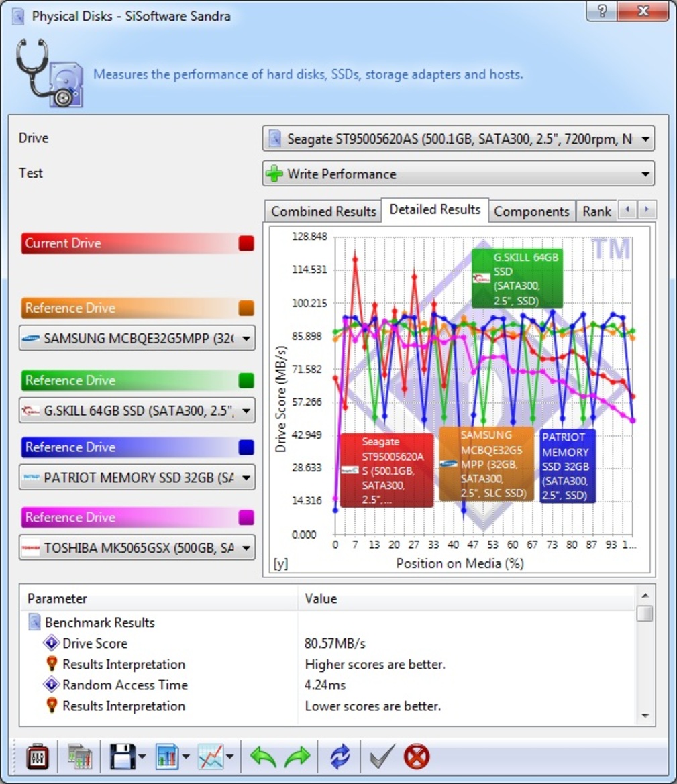Click the green back arrow icon

[263, 757]
